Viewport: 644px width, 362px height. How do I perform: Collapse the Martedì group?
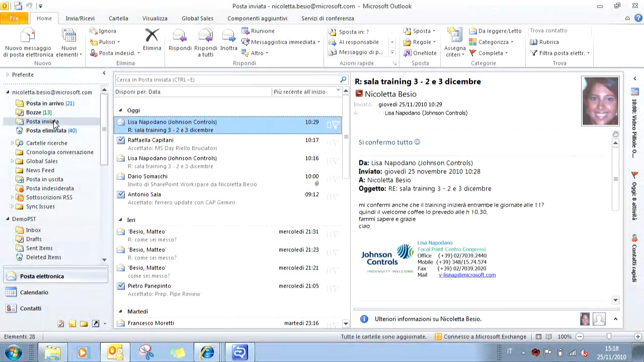(120, 311)
